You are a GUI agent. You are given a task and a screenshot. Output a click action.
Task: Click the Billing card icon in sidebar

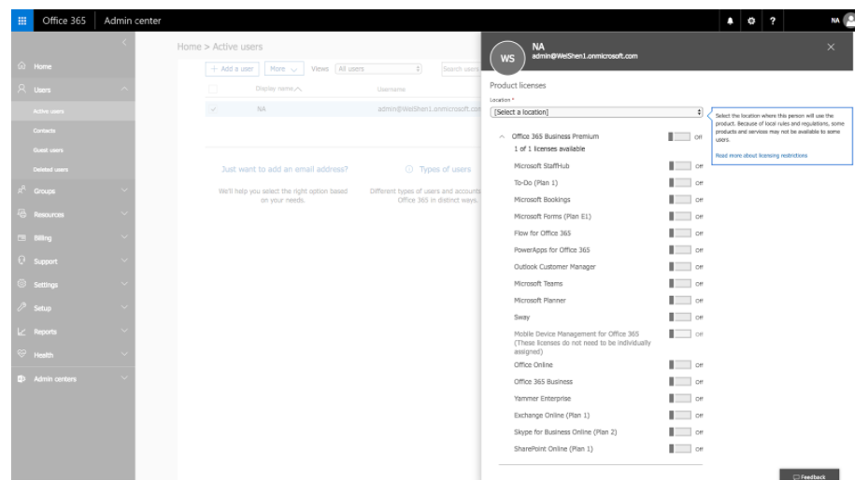(x=21, y=237)
